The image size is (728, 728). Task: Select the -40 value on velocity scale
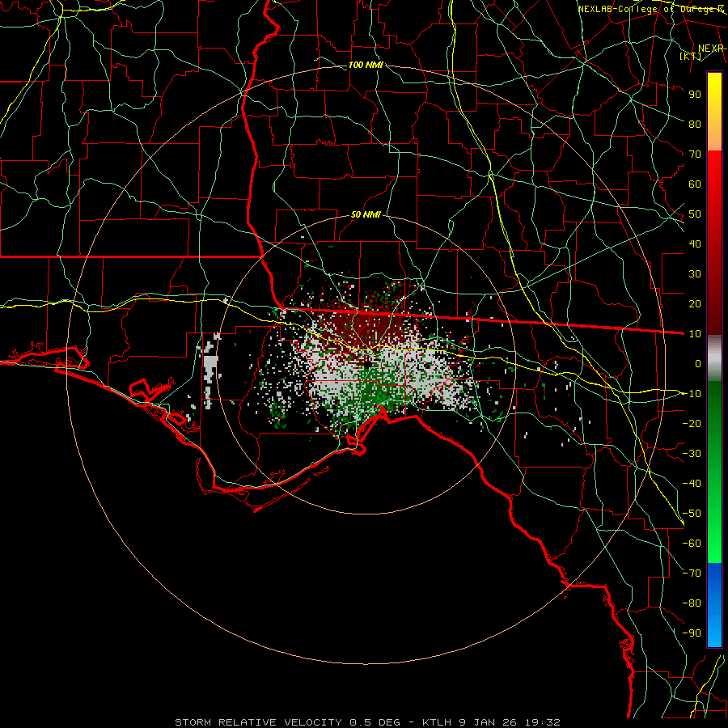[x=692, y=484]
